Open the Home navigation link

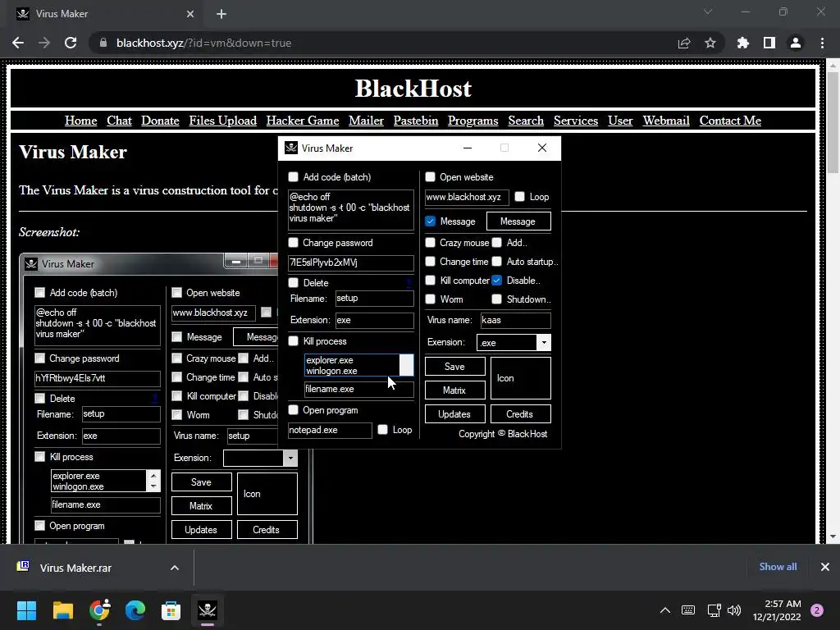[81, 121]
